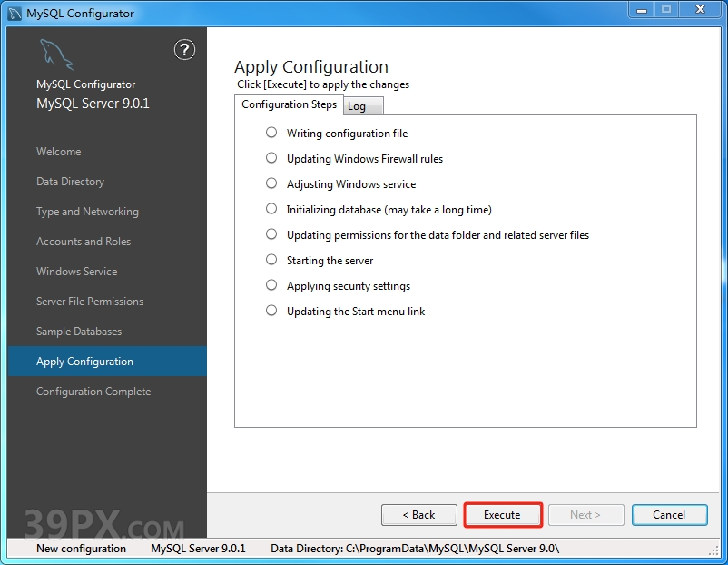Viewport: 728px width, 565px height.
Task: Open the Configuration Steps tab
Action: [x=289, y=104]
